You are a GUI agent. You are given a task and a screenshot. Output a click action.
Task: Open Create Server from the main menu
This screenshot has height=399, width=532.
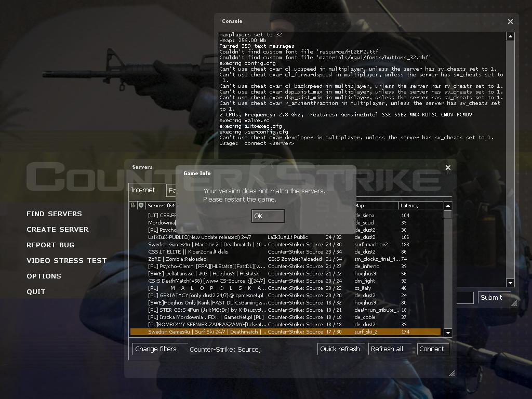click(58, 229)
